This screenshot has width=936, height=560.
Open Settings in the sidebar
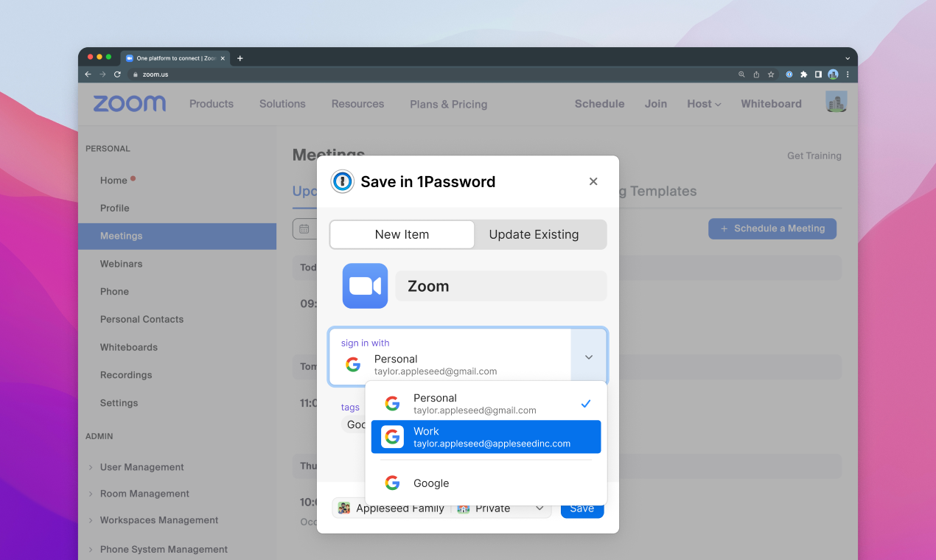[119, 403]
